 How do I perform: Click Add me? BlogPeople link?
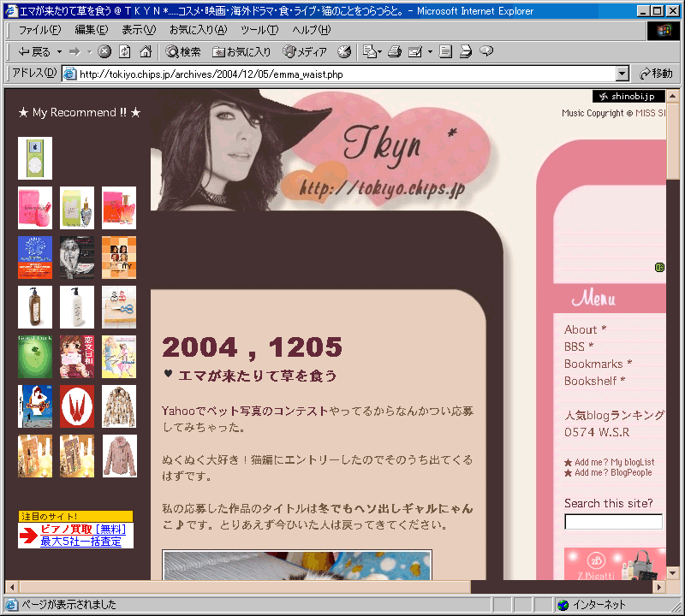(x=613, y=472)
